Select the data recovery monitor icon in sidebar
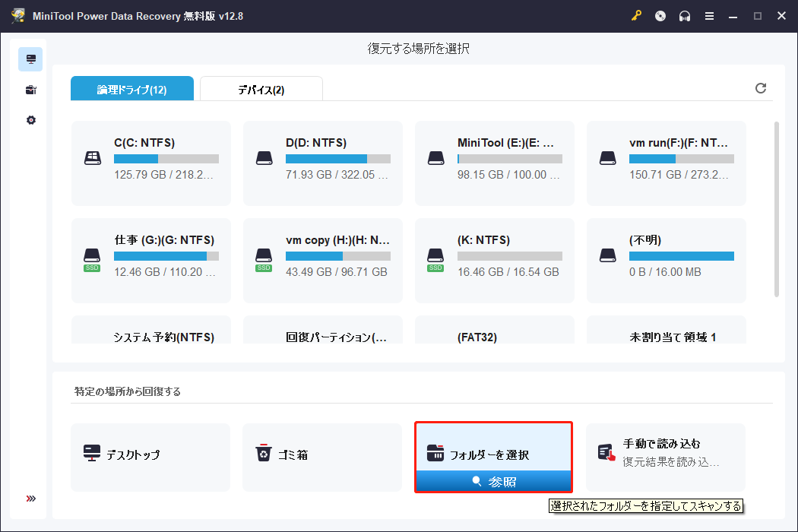798x532 pixels. 30,59
